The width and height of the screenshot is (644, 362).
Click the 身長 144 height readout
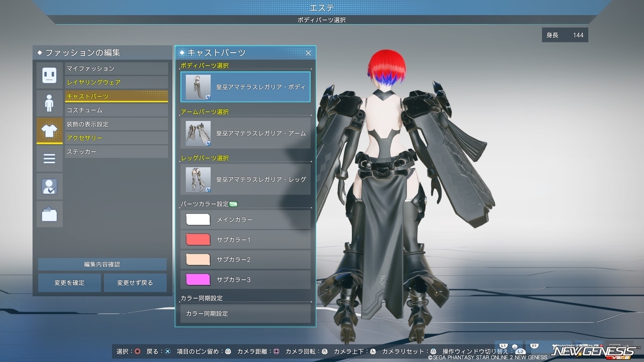pos(565,35)
